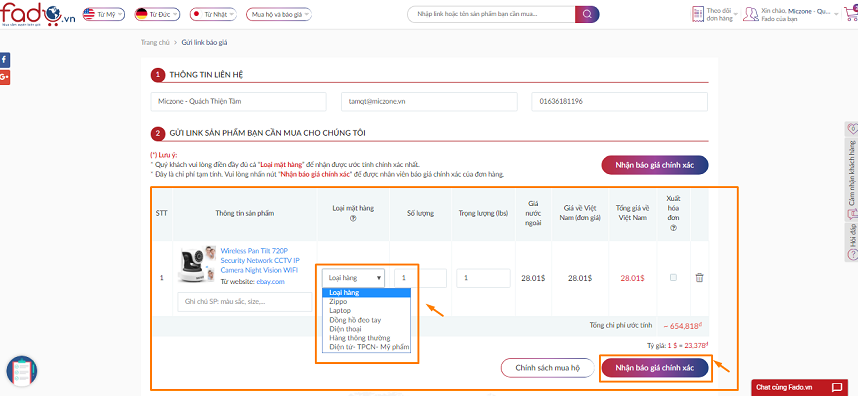Screen dimensions: 858x396
Task: Click the email field tamqt@miczone.vn
Action: pyautogui.click(x=429, y=102)
